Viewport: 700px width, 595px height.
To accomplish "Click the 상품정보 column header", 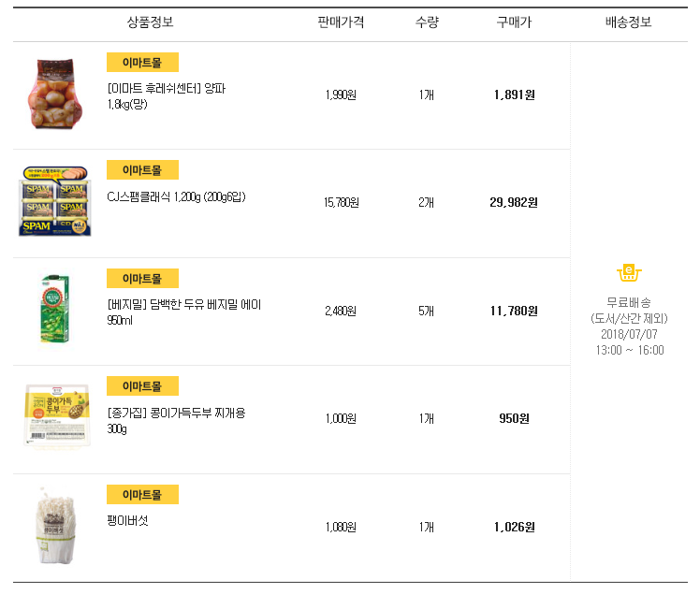I will click(x=150, y=22).
